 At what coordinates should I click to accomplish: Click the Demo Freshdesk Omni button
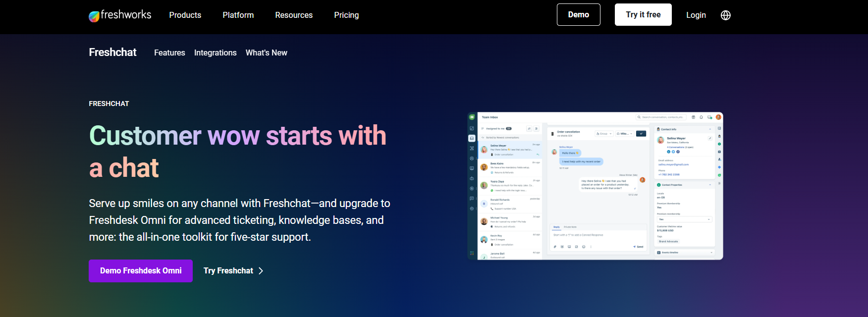(141, 271)
